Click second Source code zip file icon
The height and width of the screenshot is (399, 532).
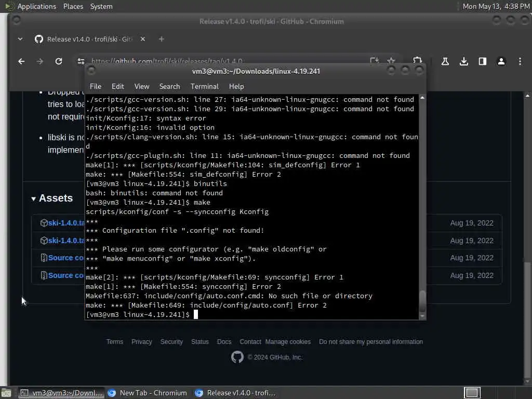pos(44,275)
